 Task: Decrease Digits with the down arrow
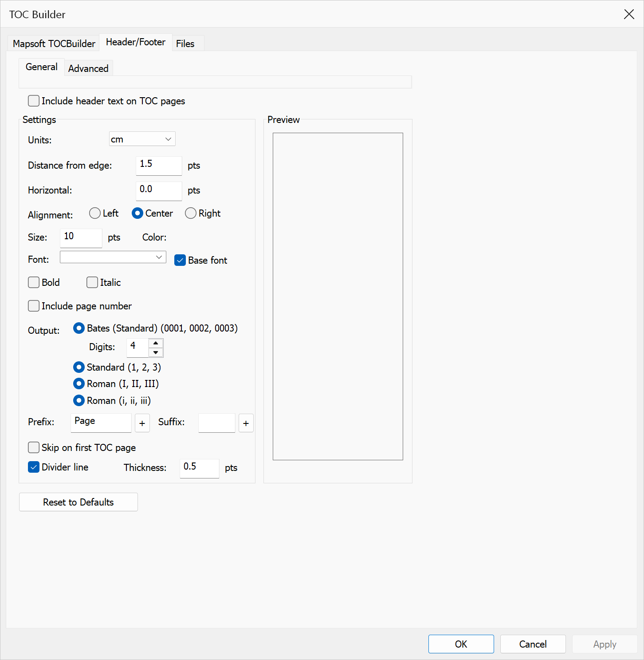pyautogui.click(x=156, y=352)
